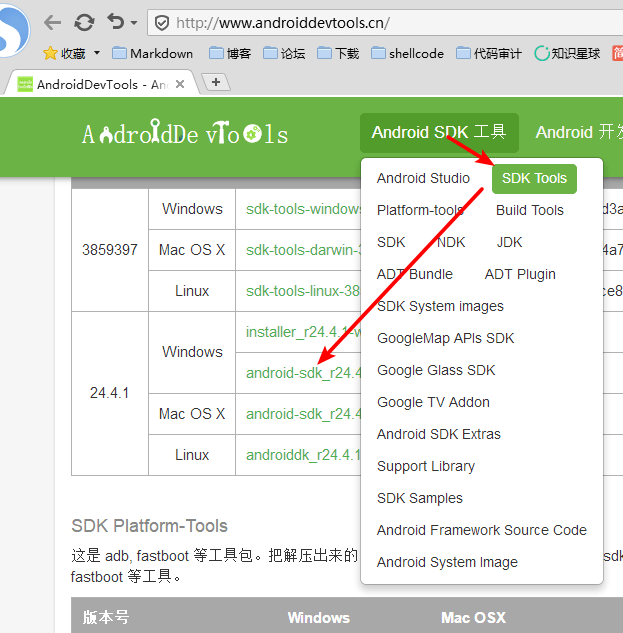Click the shield security icon in address bar

pyautogui.click(x=162, y=23)
